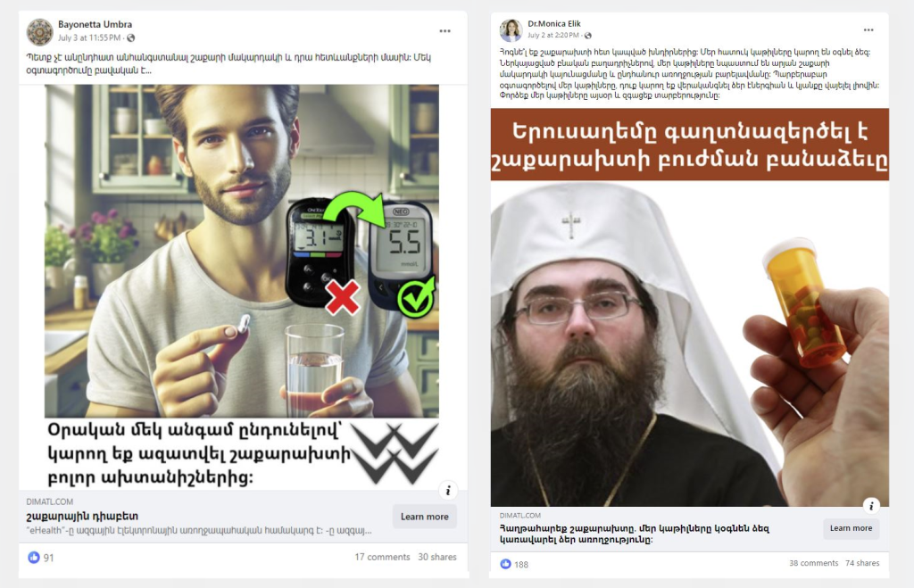Image resolution: width=914 pixels, height=588 pixels.
Task: Click like reaction icon showing 91
Action: pyautogui.click(x=34, y=558)
